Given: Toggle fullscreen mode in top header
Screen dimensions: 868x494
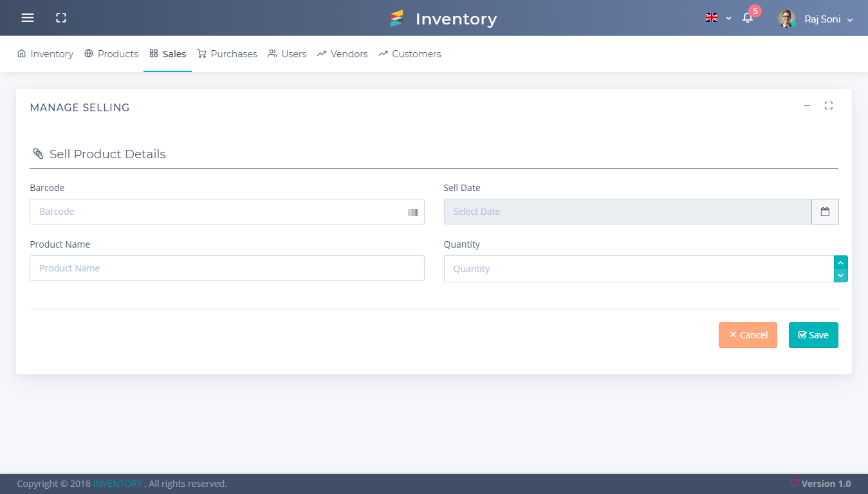Looking at the screenshot, I should coord(61,18).
